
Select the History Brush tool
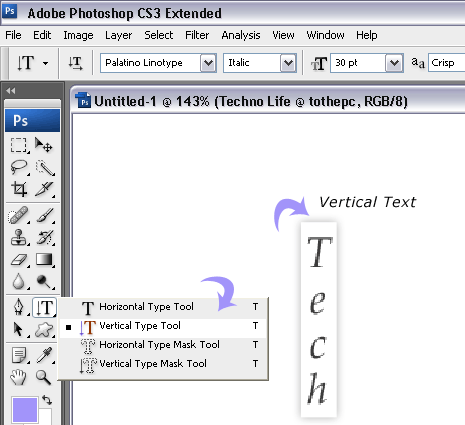[x=45, y=237]
